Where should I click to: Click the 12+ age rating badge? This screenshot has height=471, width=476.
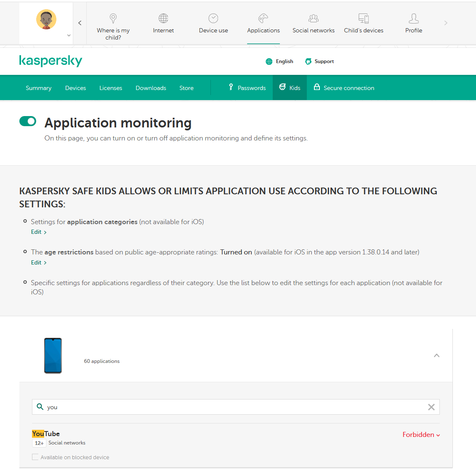[39, 443]
